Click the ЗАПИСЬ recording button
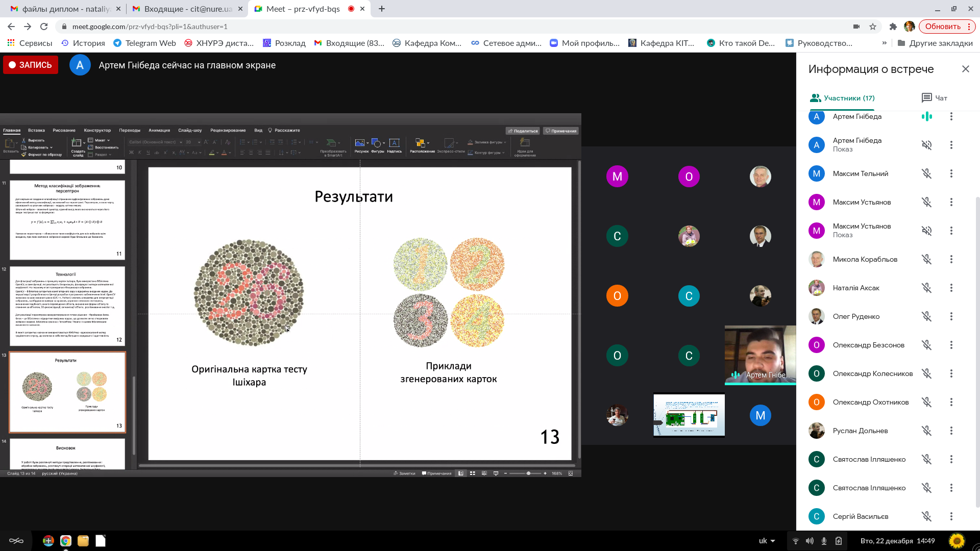Viewport: 980px width, 551px height. pos(31,65)
